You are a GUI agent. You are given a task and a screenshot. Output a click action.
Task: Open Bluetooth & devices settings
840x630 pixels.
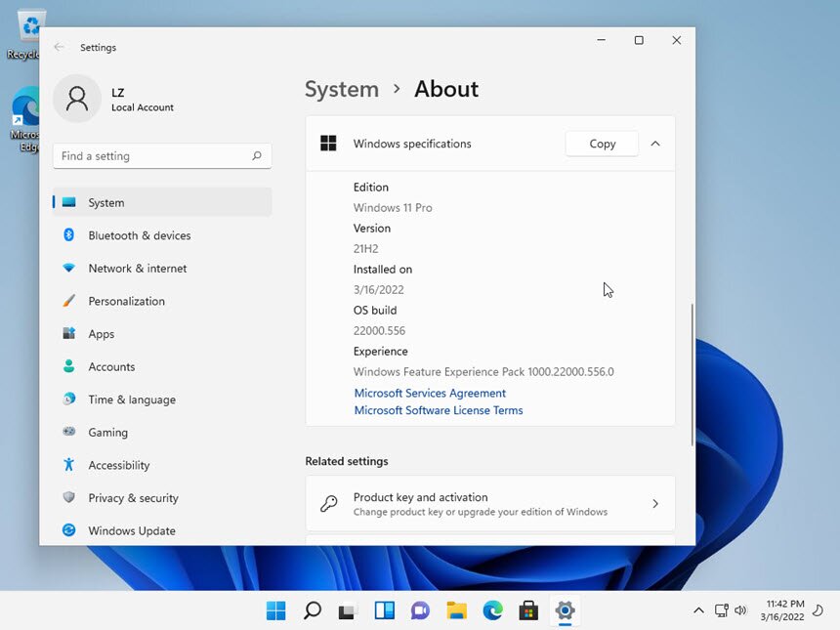click(162, 235)
